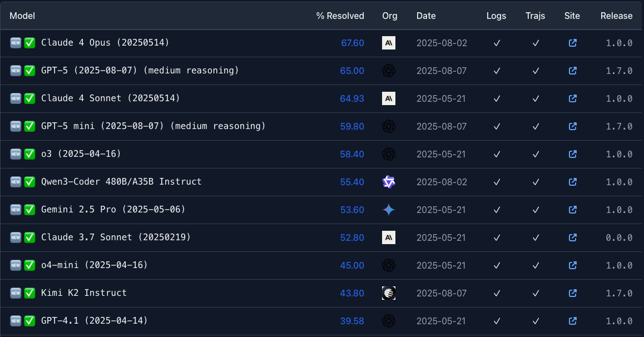Click the green verified checkmark beside Gemini 2.5 Pro
Viewport: 644px width, 337px height.
click(x=29, y=210)
